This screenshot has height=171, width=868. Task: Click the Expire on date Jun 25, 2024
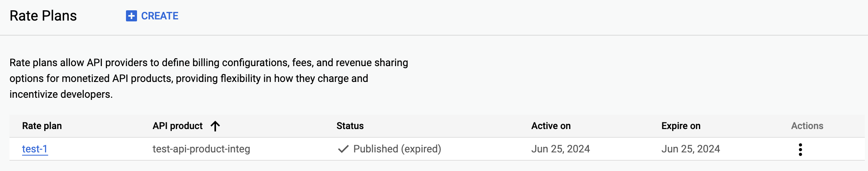[x=690, y=149]
